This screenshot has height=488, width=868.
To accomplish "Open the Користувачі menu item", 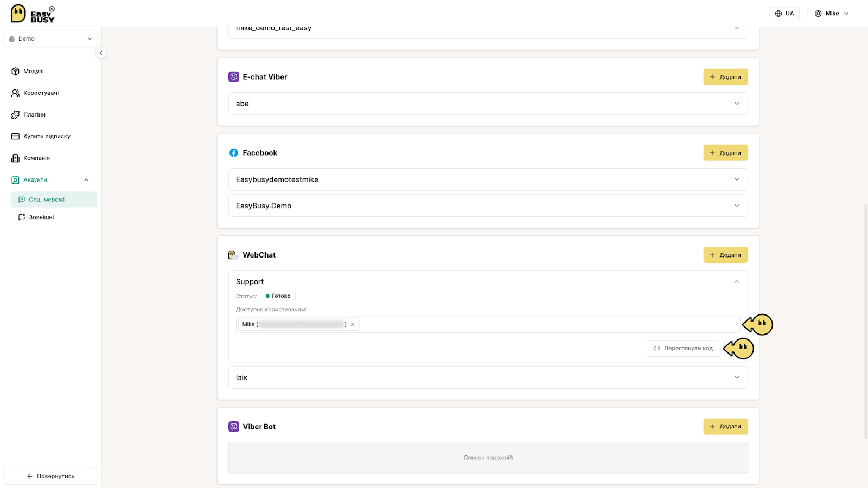I will tap(50, 93).
